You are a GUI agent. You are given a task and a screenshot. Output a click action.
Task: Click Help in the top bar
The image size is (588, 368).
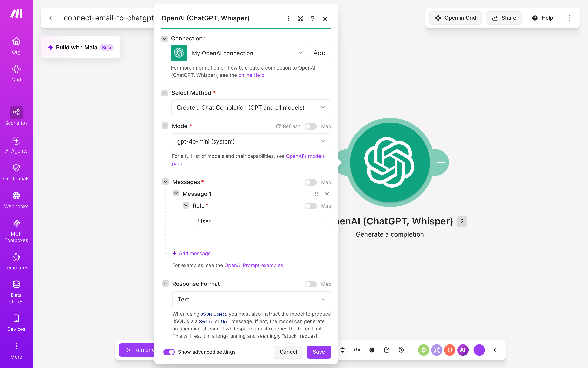(542, 18)
